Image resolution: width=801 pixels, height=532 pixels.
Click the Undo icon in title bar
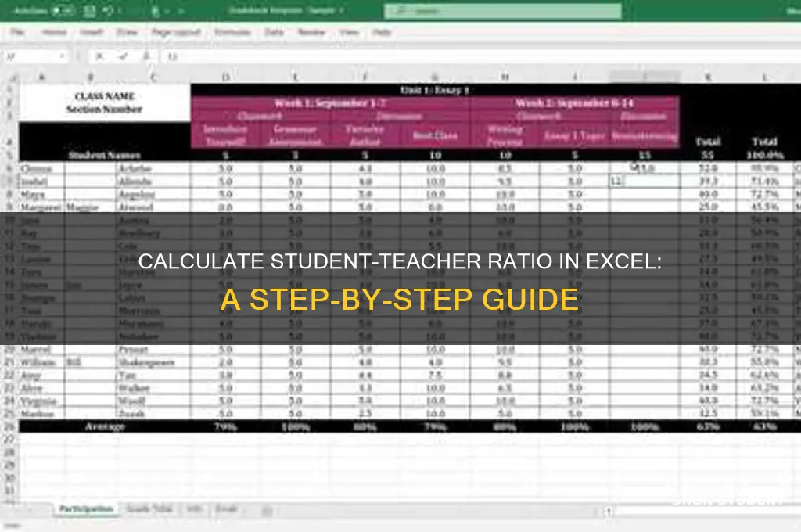[108, 10]
